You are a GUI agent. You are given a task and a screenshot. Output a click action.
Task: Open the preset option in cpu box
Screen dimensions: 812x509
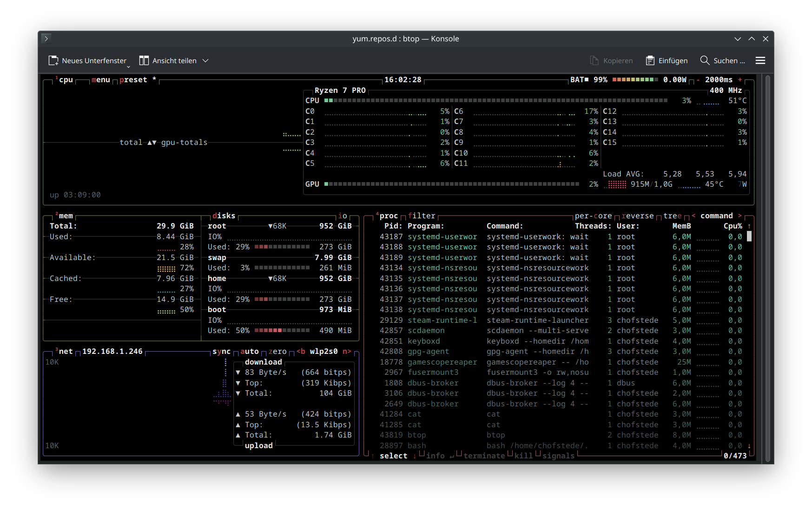pos(133,80)
